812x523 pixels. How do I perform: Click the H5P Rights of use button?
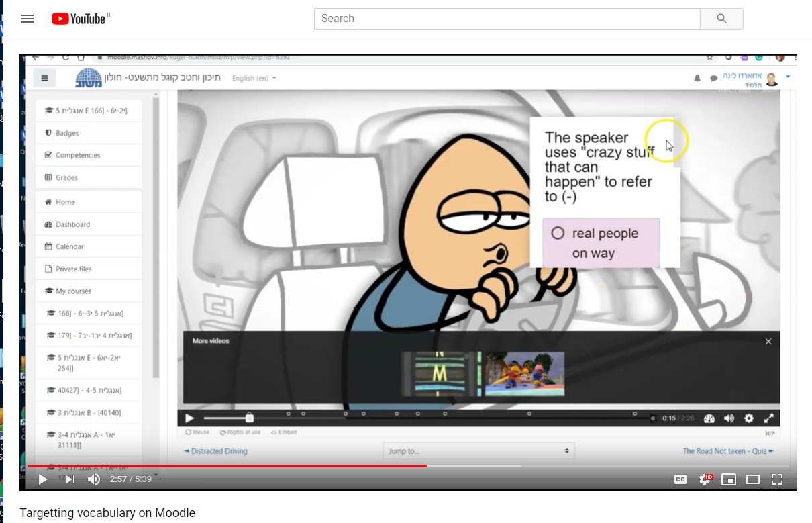(240, 432)
